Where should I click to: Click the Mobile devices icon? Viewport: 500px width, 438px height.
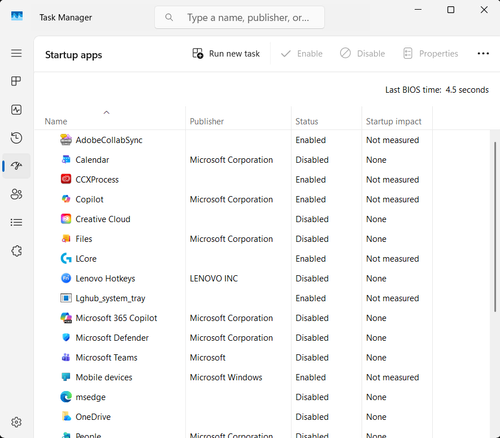(x=66, y=377)
